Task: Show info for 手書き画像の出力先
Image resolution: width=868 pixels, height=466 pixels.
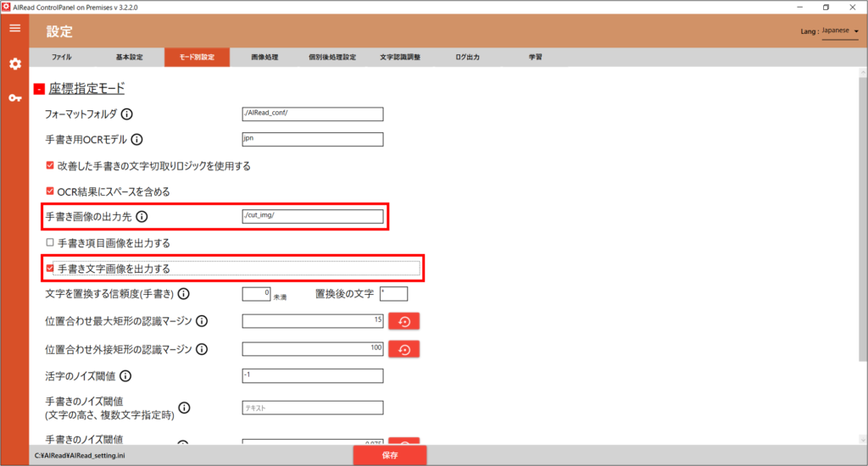Action: [x=142, y=216]
